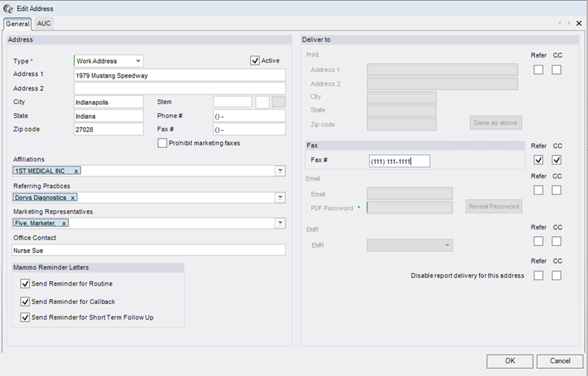Click the app icon in title bar
The width and height of the screenshot is (588, 376).
[x=8, y=9]
